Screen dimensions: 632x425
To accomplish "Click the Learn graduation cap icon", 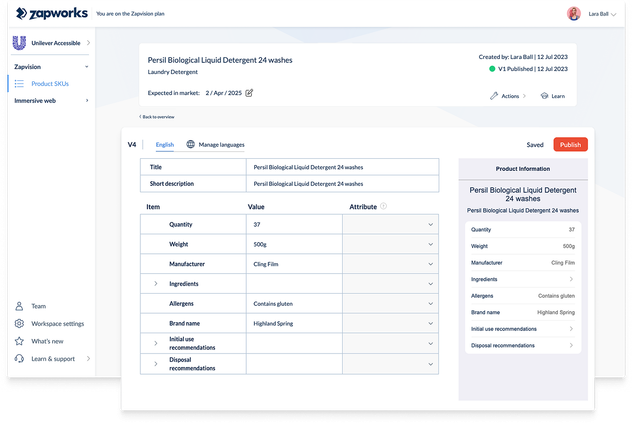I will tap(545, 96).
